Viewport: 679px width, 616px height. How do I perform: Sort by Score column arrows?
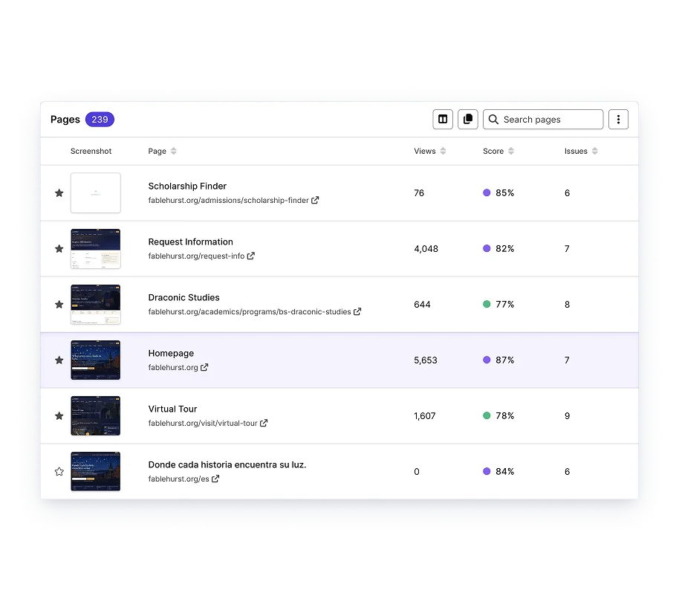[511, 151]
